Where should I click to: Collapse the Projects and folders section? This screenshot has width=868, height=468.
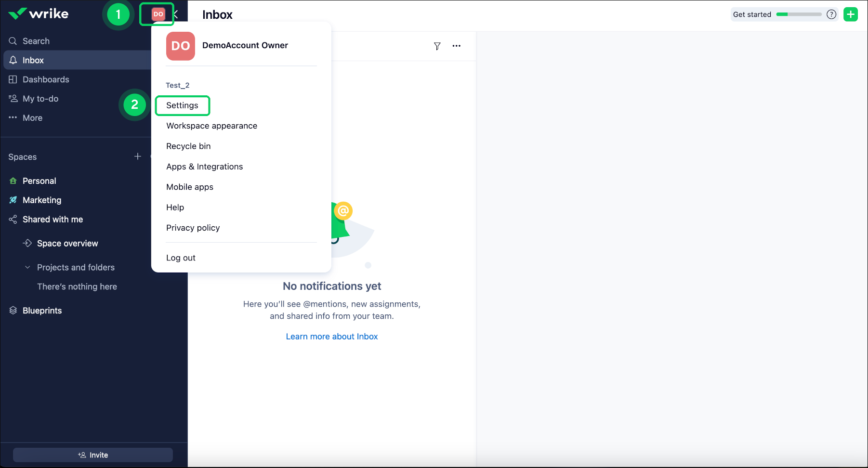[x=28, y=267]
